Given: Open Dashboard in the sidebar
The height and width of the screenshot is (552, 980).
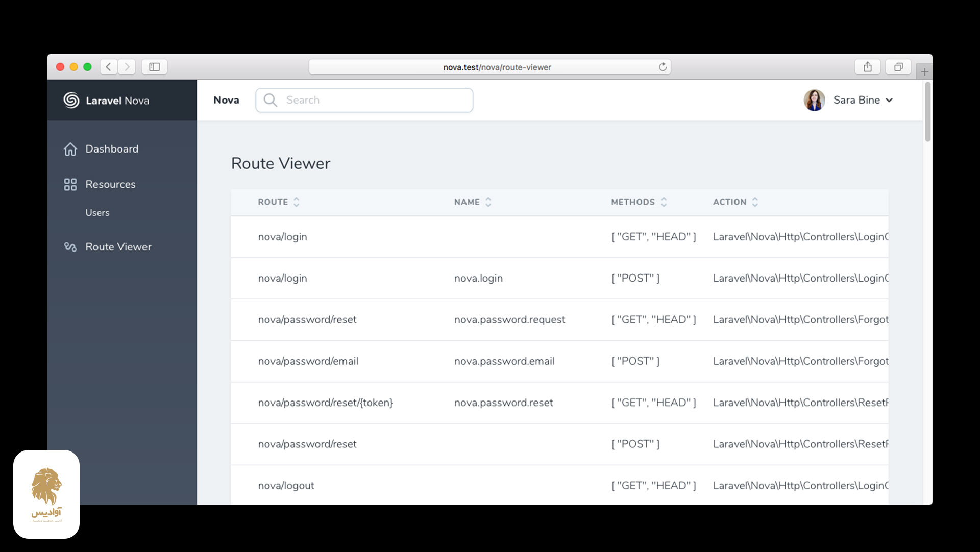Looking at the screenshot, I should coord(112,149).
